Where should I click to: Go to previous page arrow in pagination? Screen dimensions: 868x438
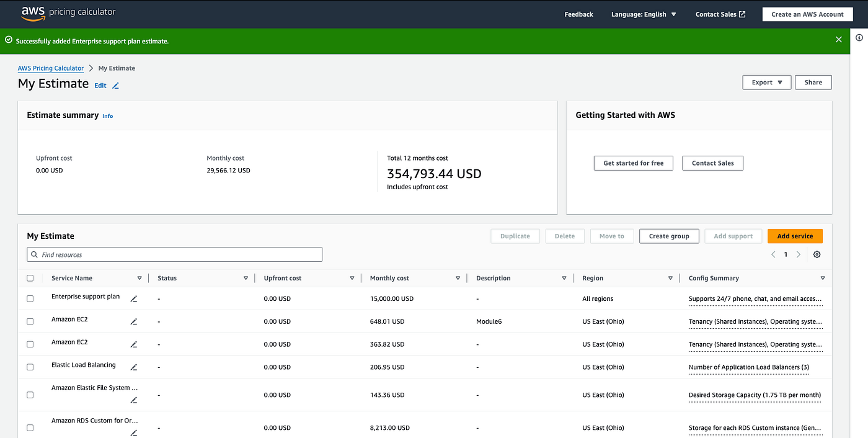773,254
